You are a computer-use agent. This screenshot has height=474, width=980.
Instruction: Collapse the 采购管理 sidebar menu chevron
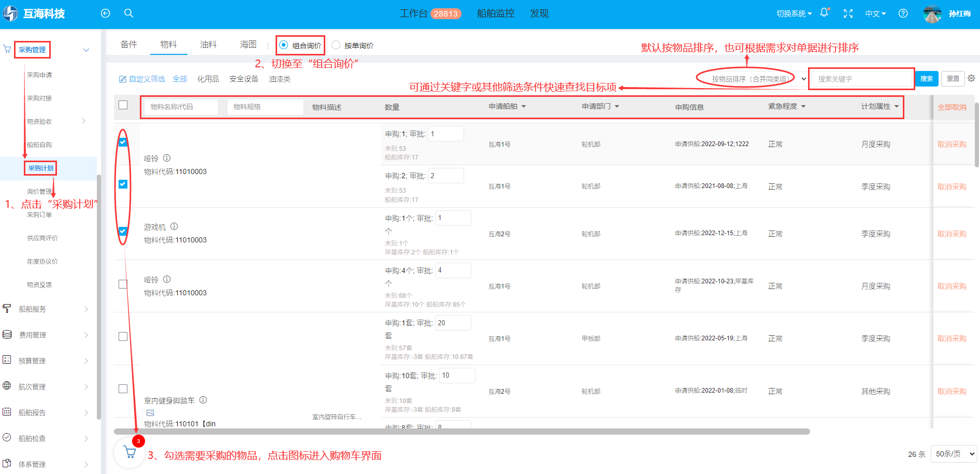[87, 50]
